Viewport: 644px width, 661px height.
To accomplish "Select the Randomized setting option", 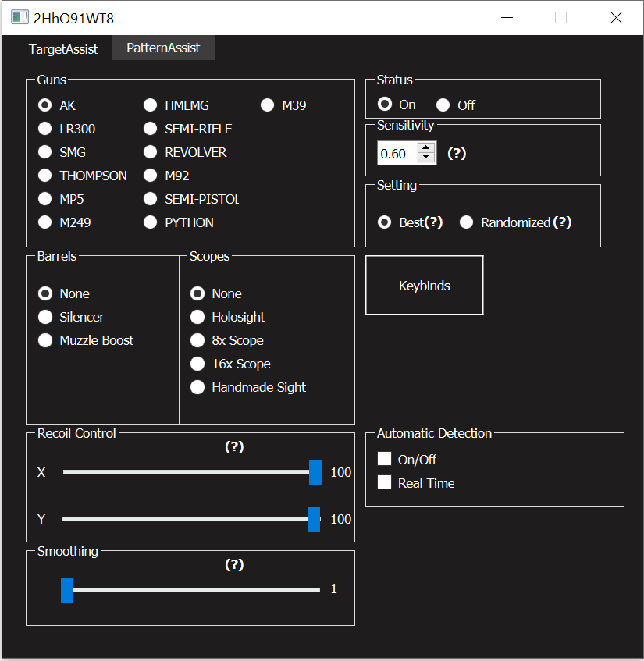I will (467, 222).
